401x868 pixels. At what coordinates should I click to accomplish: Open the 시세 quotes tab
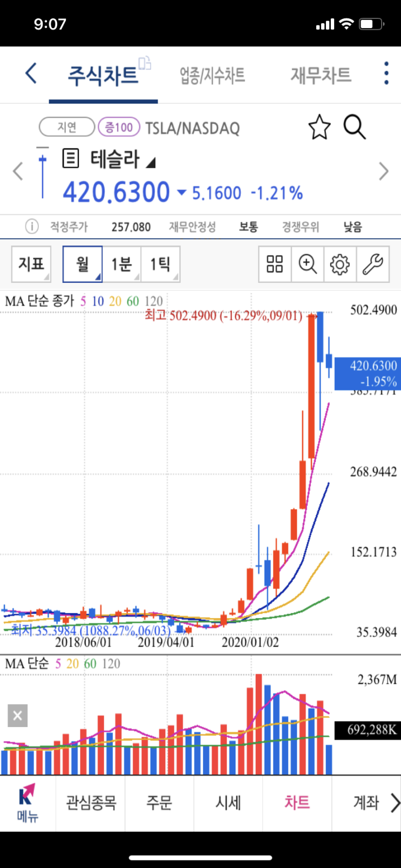click(x=228, y=803)
